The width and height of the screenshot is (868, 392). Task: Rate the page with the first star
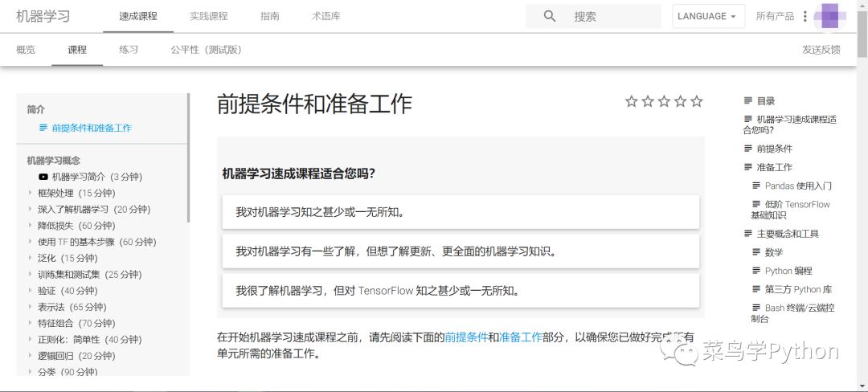pos(632,101)
